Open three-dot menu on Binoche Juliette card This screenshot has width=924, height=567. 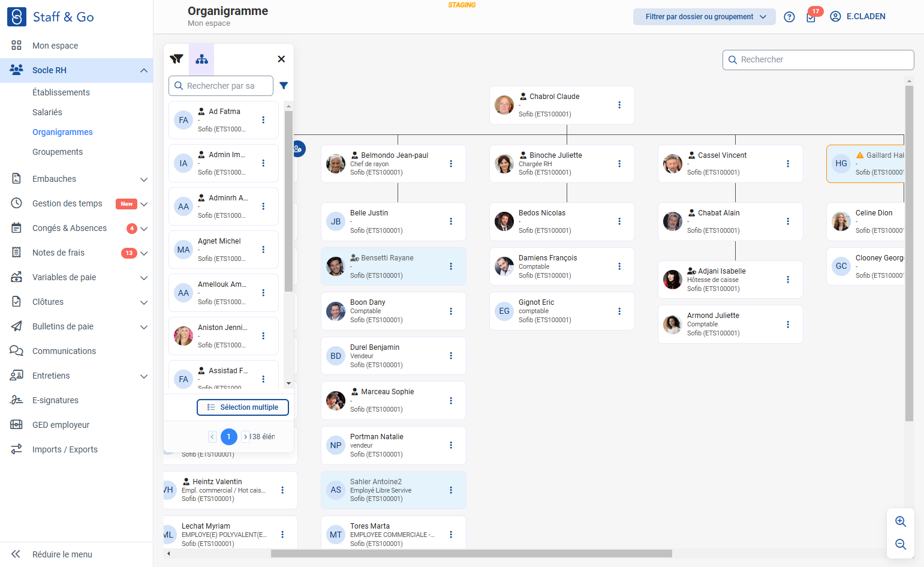tap(619, 164)
